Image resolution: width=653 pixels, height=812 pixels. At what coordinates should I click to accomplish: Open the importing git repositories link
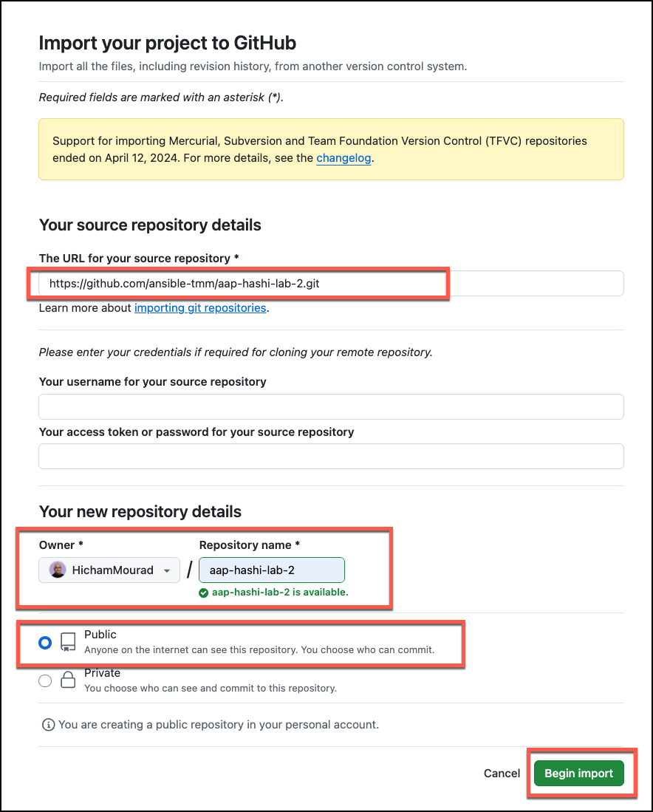tap(200, 307)
